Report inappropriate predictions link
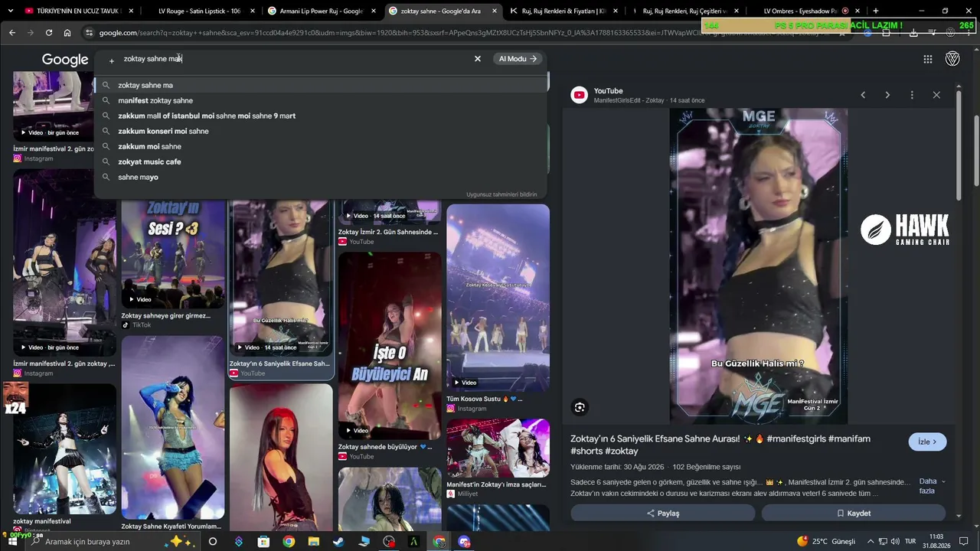 tap(501, 194)
